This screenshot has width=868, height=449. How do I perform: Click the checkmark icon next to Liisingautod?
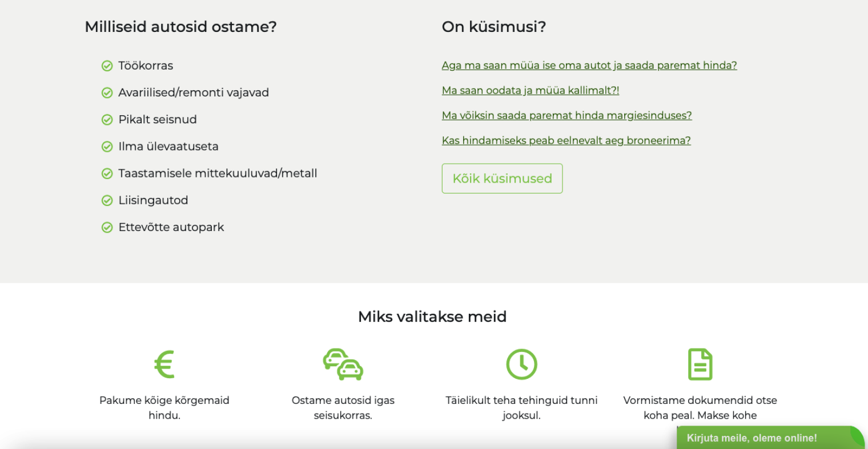click(x=107, y=201)
